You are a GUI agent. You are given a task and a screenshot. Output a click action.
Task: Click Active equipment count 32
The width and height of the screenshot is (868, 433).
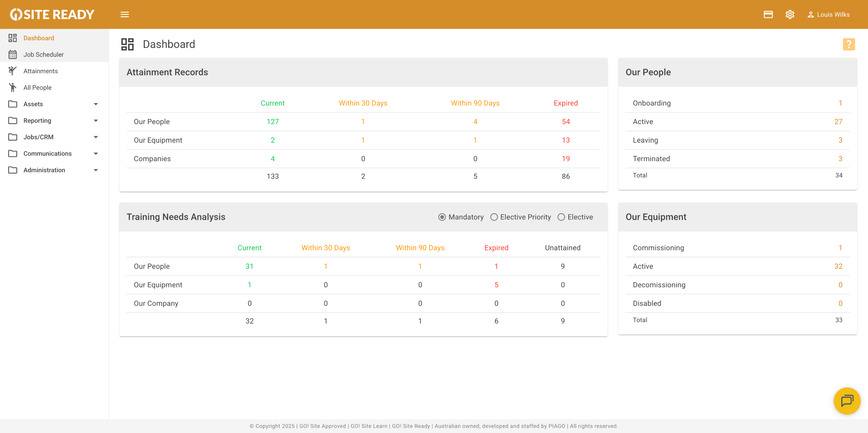point(838,267)
